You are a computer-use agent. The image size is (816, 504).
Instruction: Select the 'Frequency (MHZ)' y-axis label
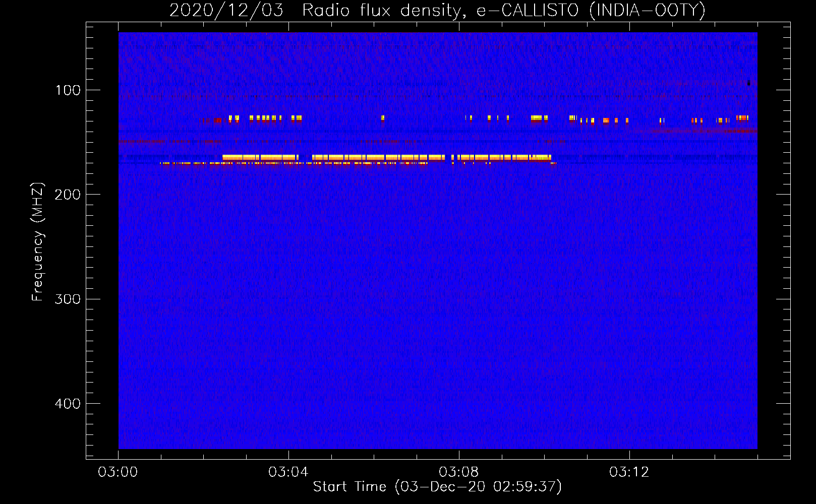(37, 242)
